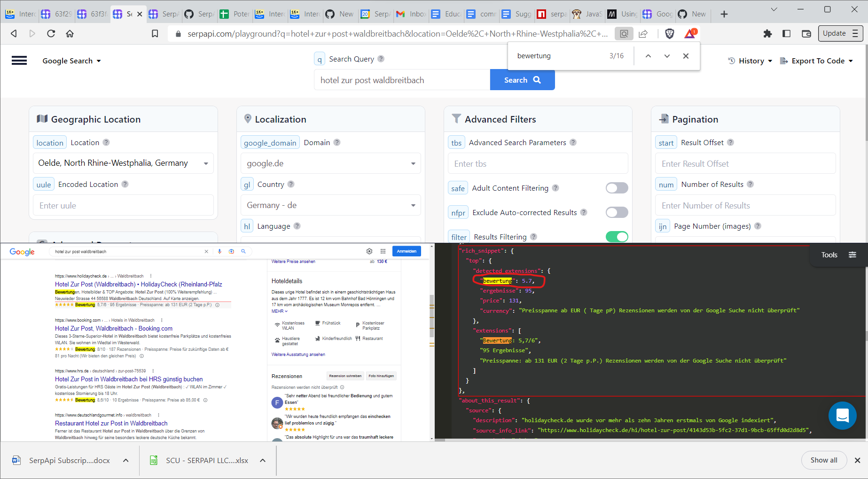This screenshot has height=479, width=868.
Task: Open Google apps grid in preview
Action: 383,251
